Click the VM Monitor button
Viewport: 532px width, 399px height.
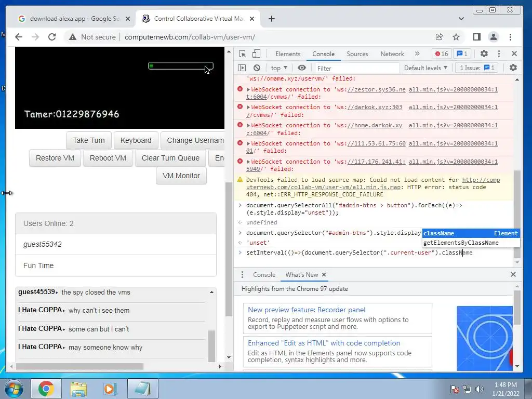(181, 176)
